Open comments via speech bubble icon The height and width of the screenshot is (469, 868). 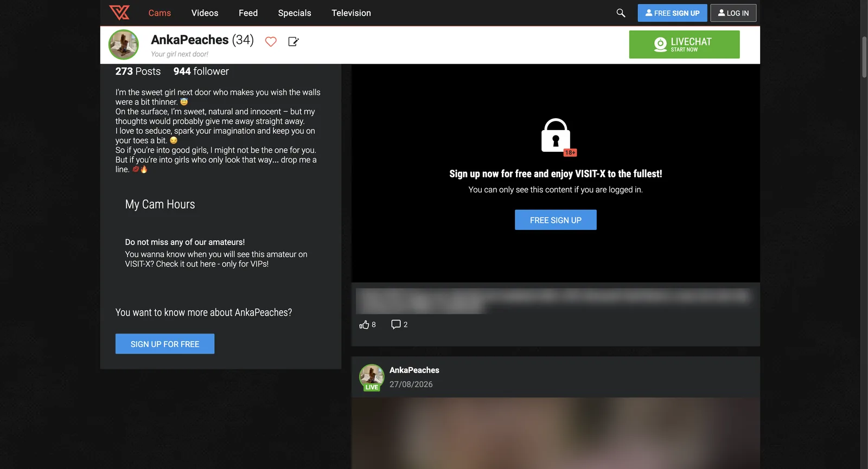coord(396,324)
